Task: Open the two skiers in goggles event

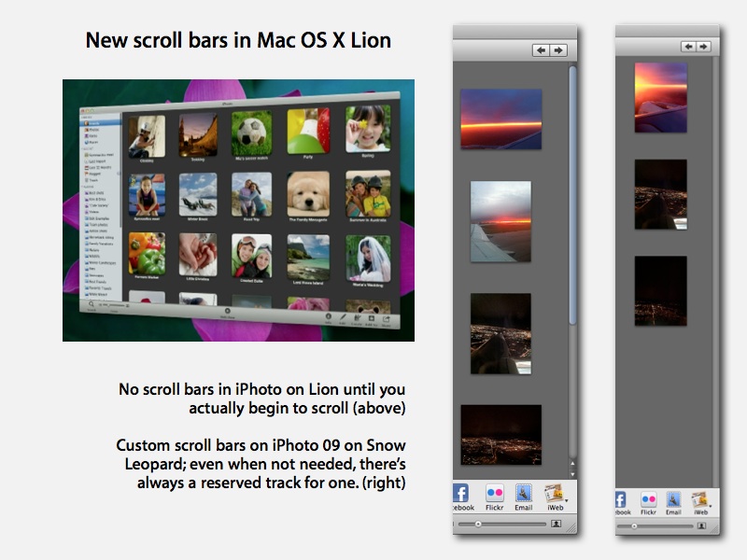Action: coord(251,256)
